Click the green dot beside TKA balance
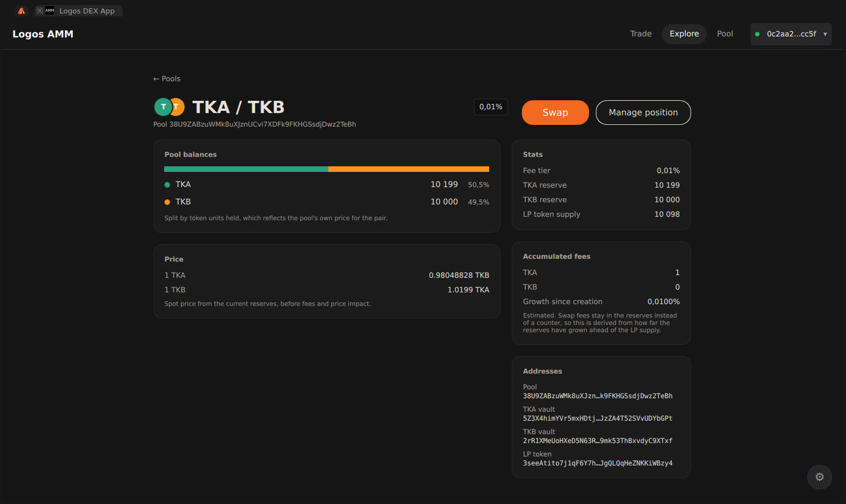Image resolution: width=846 pixels, height=504 pixels. point(167,185)
